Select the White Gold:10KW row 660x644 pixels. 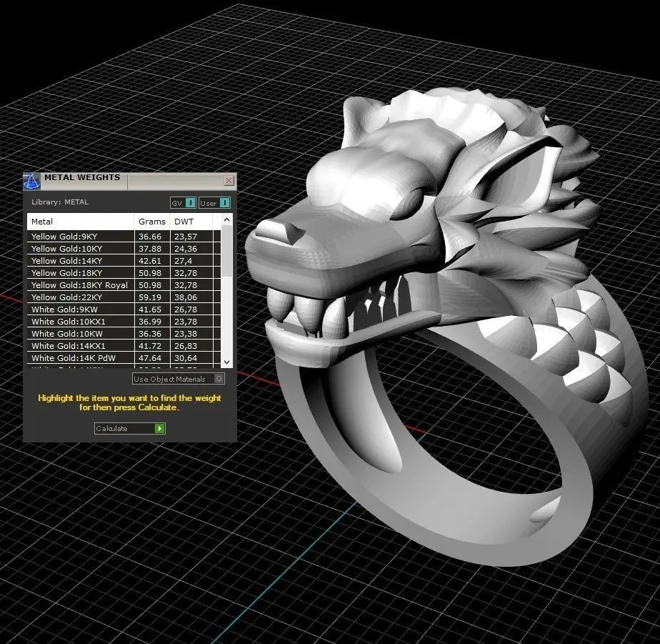click(124, 334)
